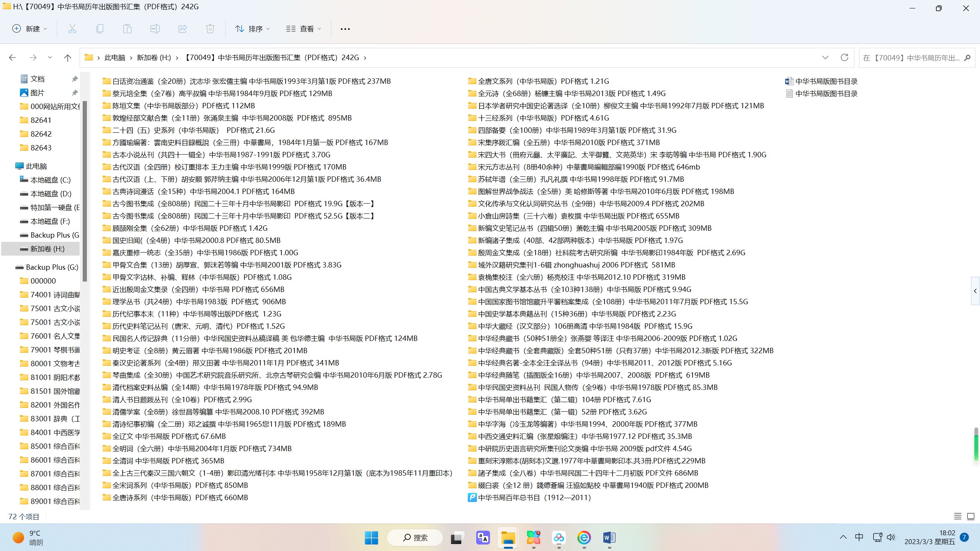Select folder 中华大藏经 (汉文部分)
980x551 pixels.
580,326
